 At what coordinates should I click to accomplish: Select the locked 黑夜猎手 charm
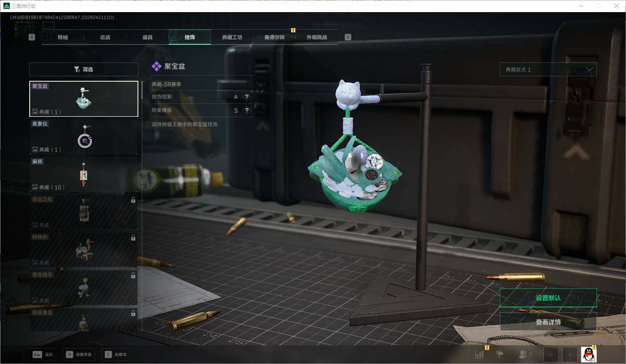click(84, 288)
